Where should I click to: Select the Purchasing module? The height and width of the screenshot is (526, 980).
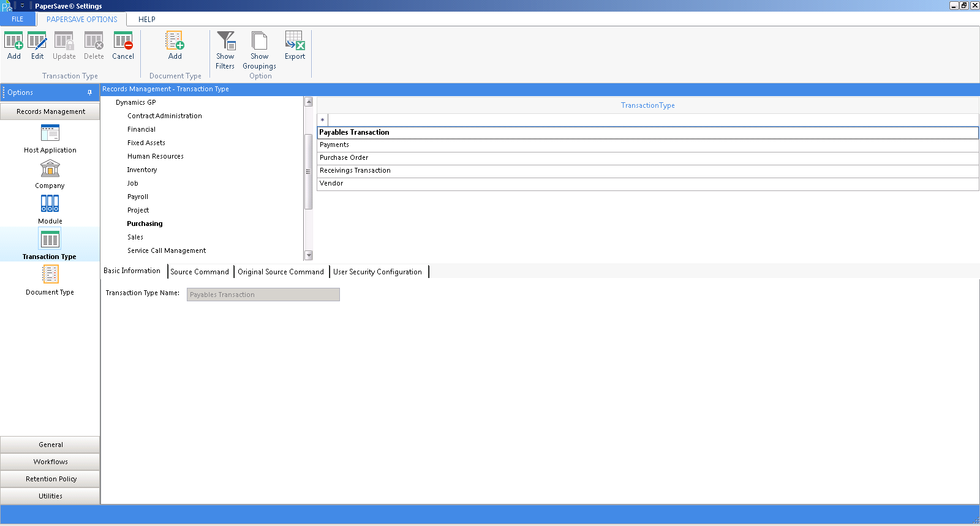[145, 224]
